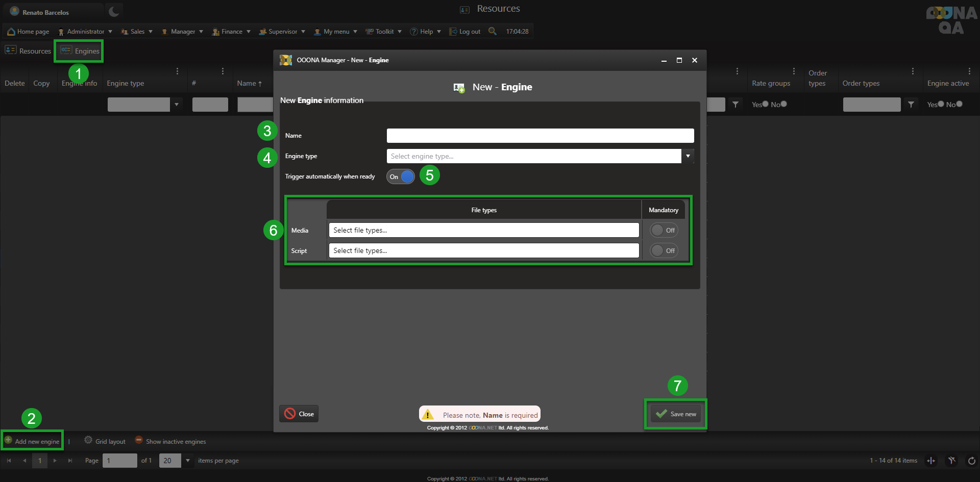Image resolution: width=980 pixels, height=482 pixels.
Task: Click the refresh icon in bottom pager
Action: point(971,461)
